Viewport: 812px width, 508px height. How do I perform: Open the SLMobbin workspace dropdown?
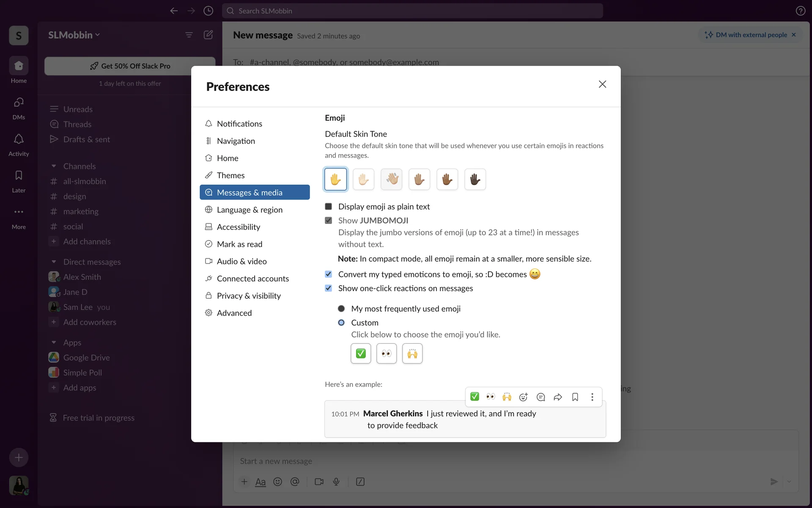click(x=74, y=35)
